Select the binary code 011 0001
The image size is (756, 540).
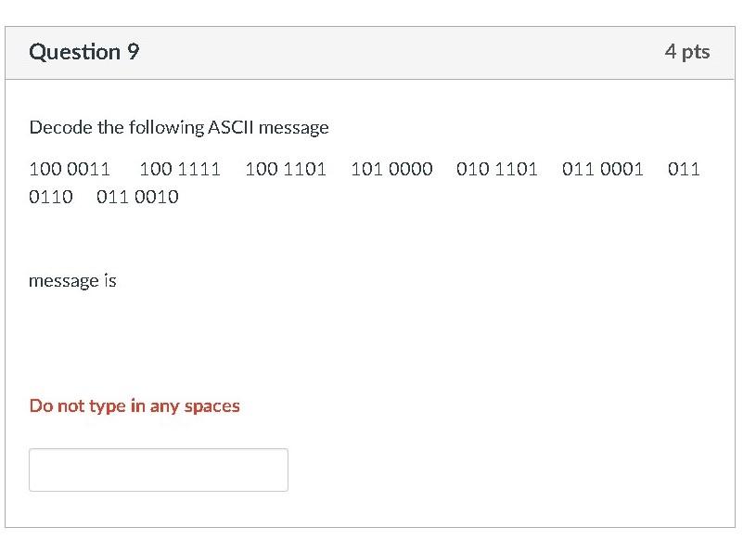pos(603,169)
